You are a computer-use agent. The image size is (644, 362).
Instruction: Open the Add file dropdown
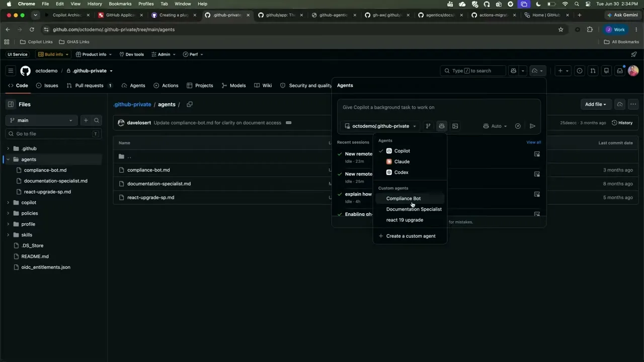(595, 105)
